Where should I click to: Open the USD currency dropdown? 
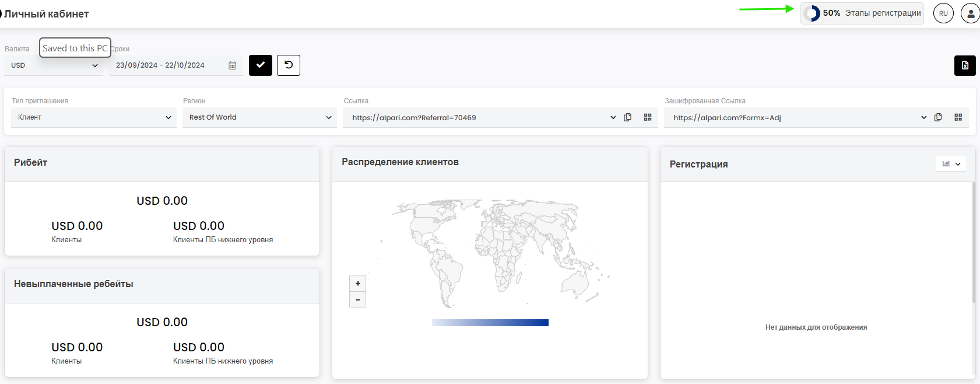point(54,65)
